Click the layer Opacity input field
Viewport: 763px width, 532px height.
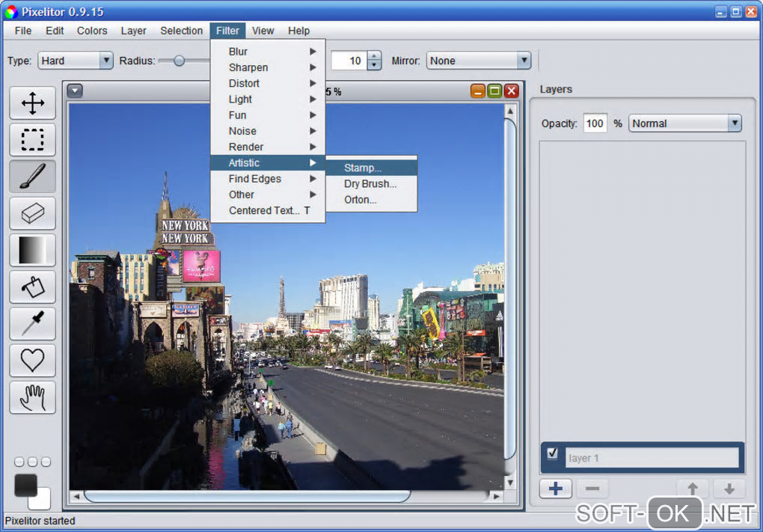click(595, 123)
